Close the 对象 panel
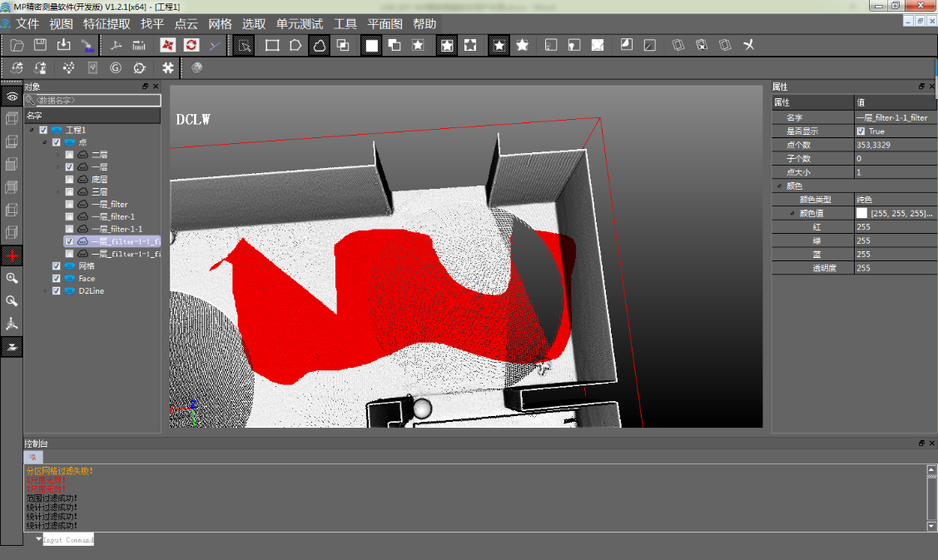The height and width of the screenshot is (560, 938). click(156, 87)
